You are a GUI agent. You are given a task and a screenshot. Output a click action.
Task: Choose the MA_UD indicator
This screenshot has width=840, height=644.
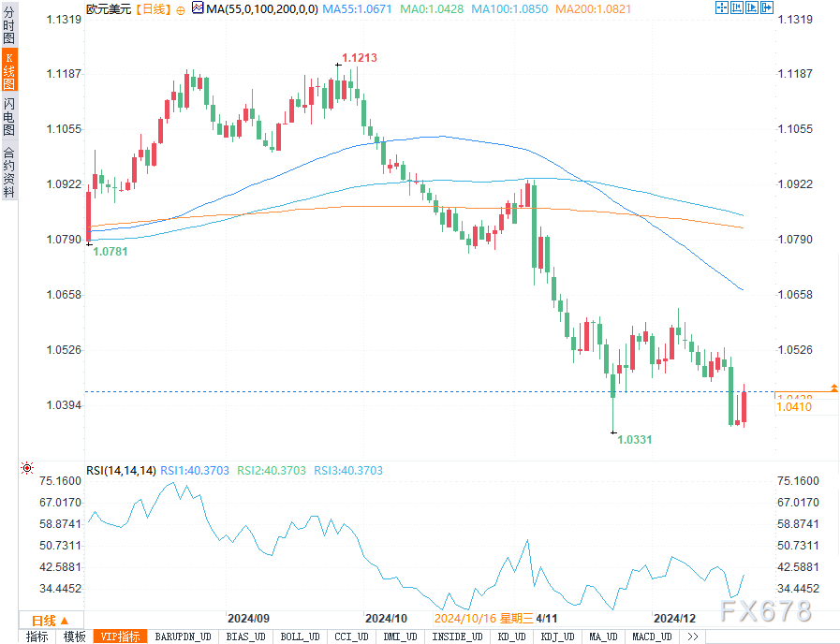603,637
